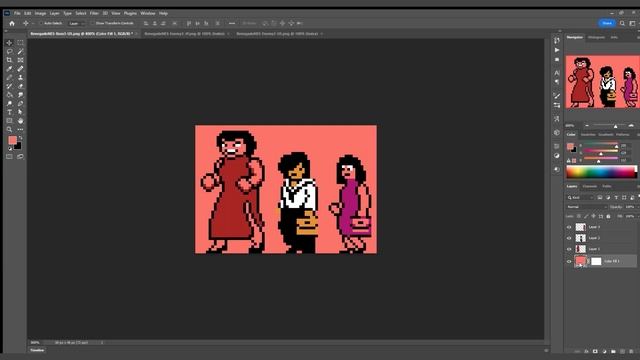Toggle visibility of Layer 2
This screenshot has height=360, width=640.
pos(569,238)
